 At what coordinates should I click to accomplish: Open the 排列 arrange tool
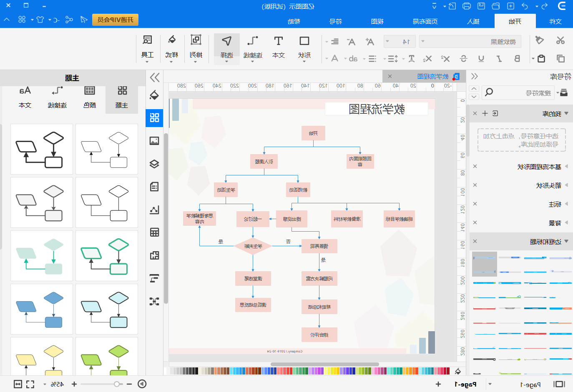point(196,49)
